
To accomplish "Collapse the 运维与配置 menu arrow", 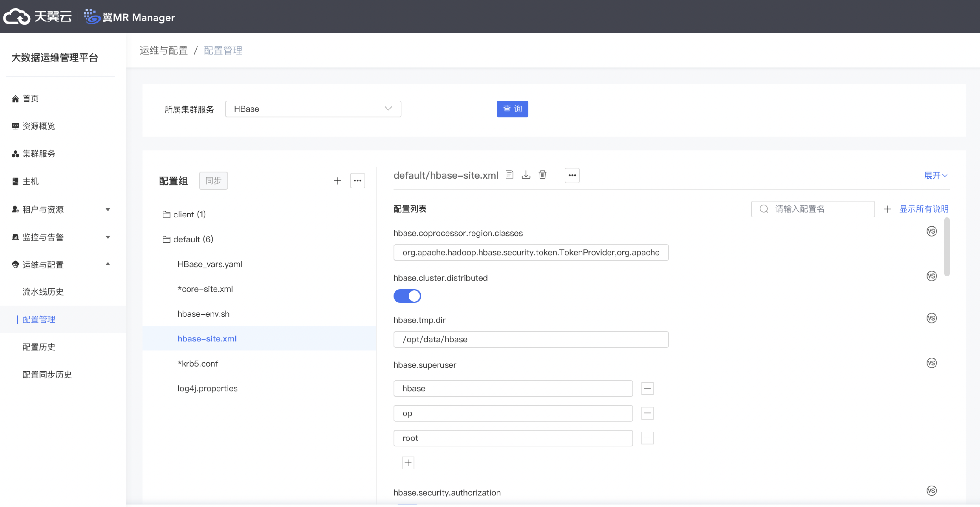I will click(108, 264).
